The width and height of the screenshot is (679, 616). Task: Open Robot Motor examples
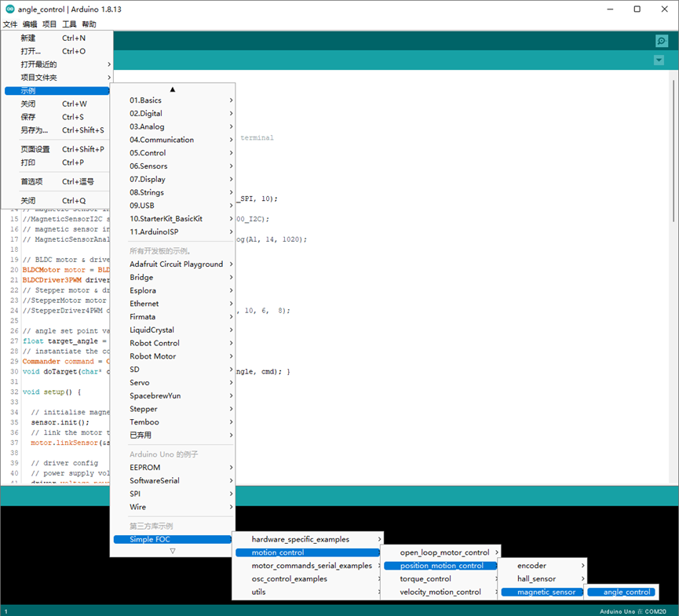173,356
